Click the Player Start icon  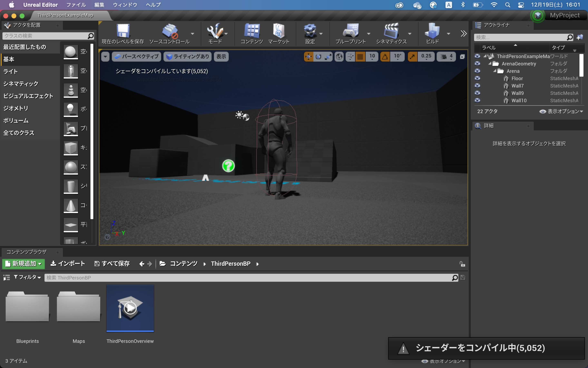71,129
